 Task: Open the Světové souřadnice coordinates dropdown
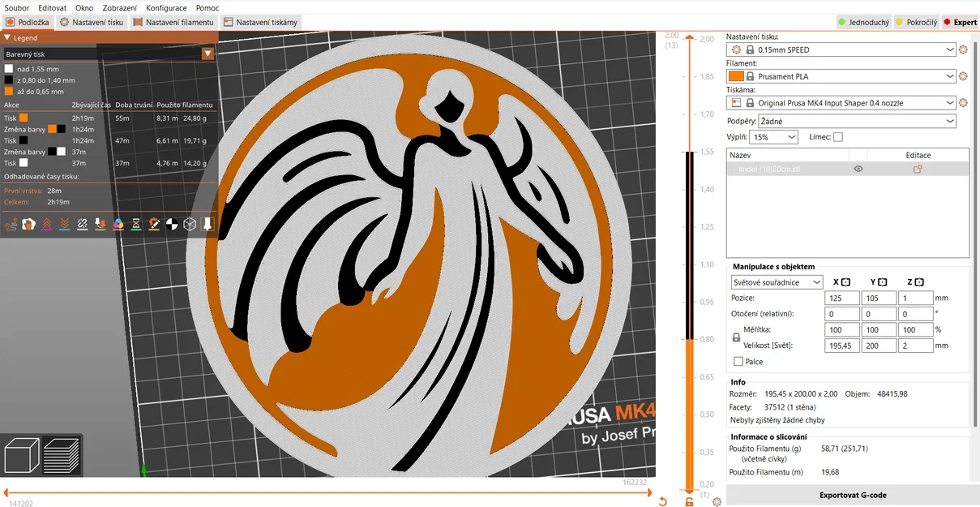coord(777,282)
